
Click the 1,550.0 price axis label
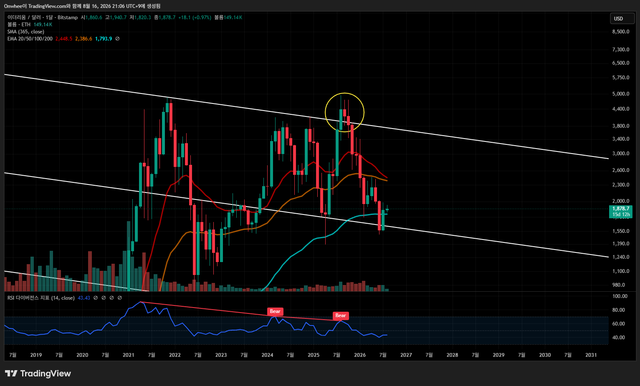620,231
